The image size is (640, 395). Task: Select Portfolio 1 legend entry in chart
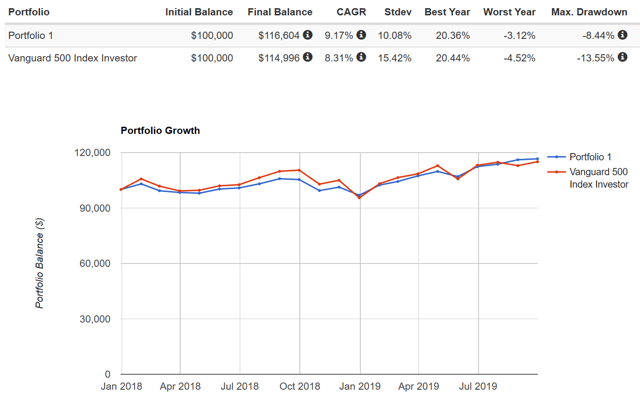tap(579, 157)
